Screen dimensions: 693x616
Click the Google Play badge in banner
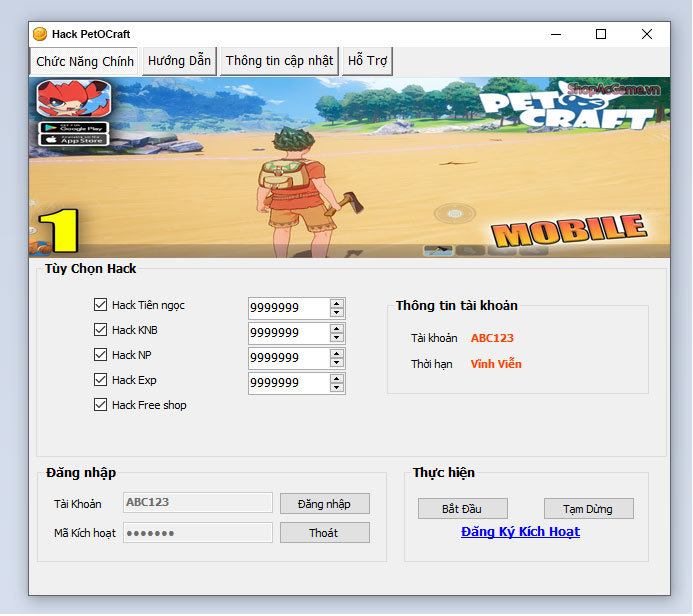point(74,128)
